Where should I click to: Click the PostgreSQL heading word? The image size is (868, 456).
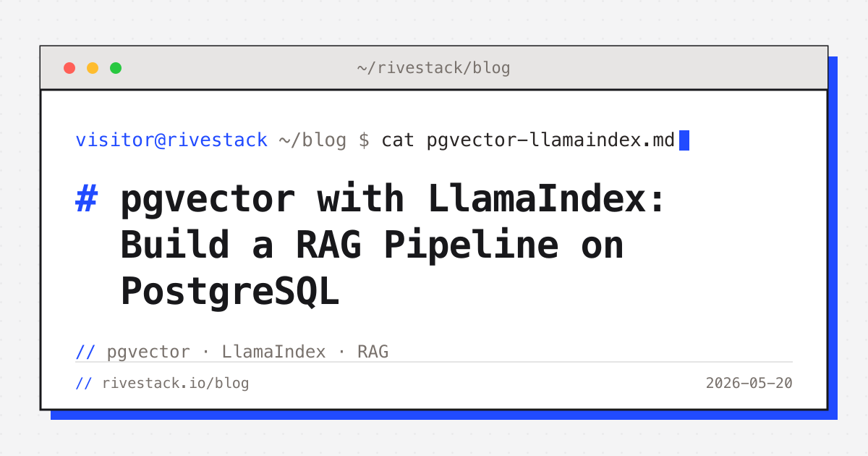click(x=229, y=292)
